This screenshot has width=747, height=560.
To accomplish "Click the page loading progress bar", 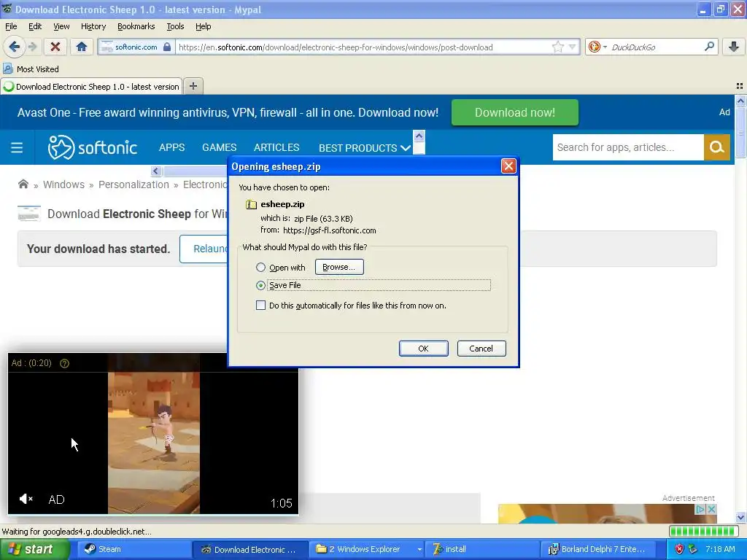I will [703, 531].
